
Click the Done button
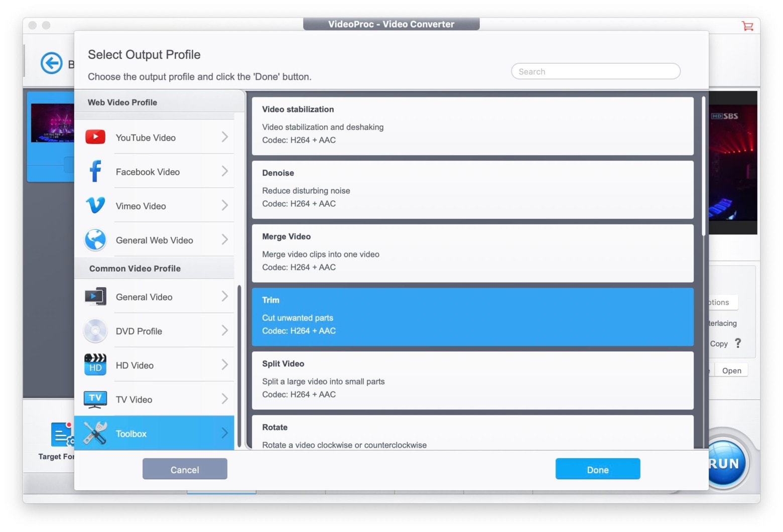pyautogui.click(x=597, y=469)
